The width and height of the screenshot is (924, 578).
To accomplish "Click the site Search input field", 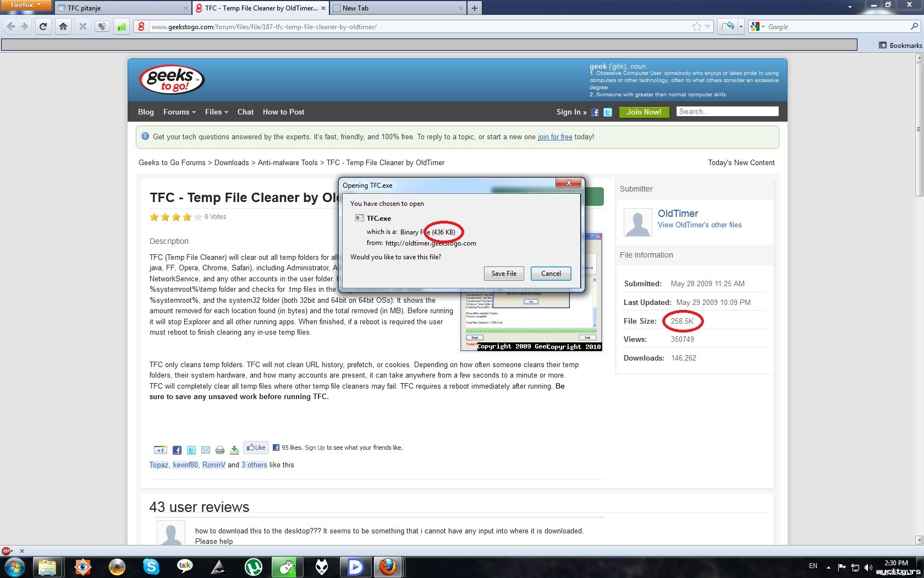I will pyautogui.click(x=727, y=111).
